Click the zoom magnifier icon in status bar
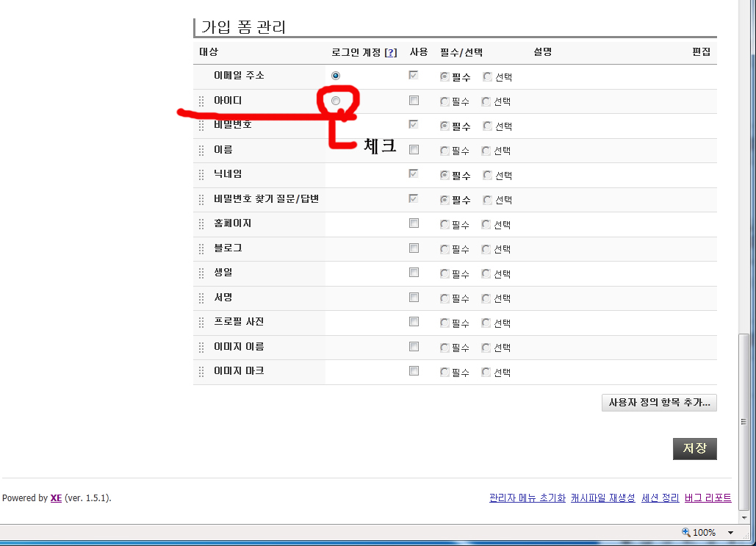Image resolution: width=756 pixels, height=546 pixels. click(x=686, y=532)
